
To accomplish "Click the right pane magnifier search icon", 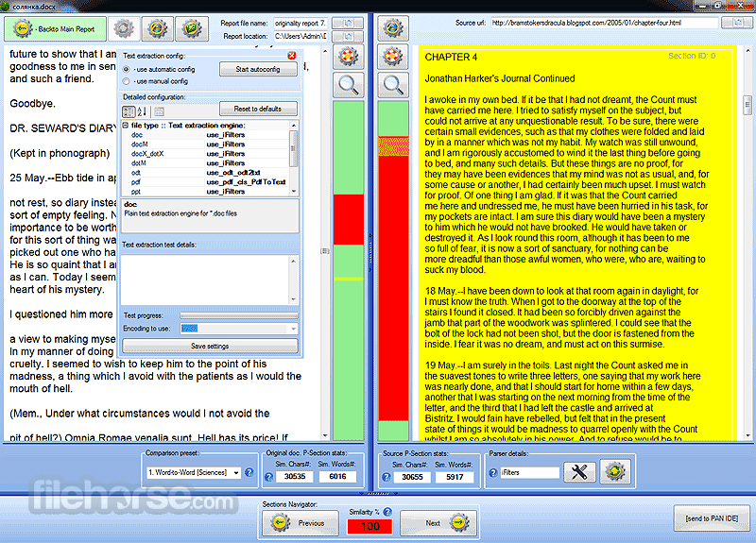I will tap(393, 85).
